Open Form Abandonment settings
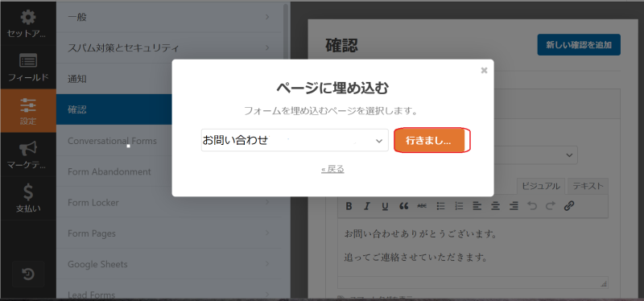 114,171
